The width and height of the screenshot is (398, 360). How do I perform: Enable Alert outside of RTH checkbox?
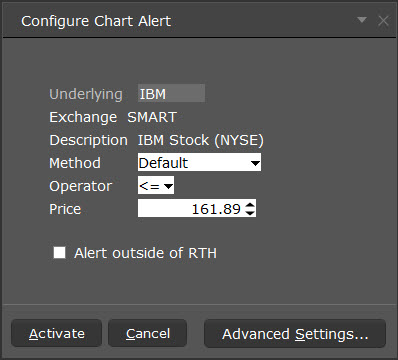60,252
